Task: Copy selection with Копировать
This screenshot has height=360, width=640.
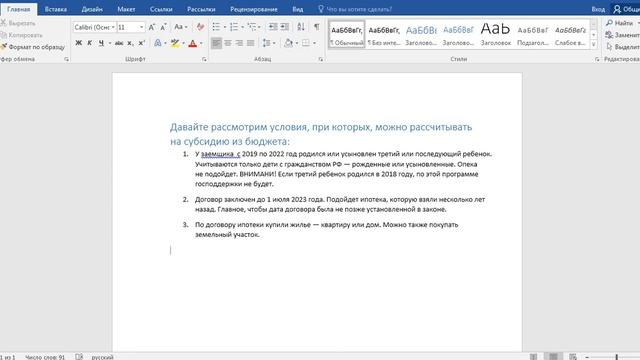Action: pos(21,35)
